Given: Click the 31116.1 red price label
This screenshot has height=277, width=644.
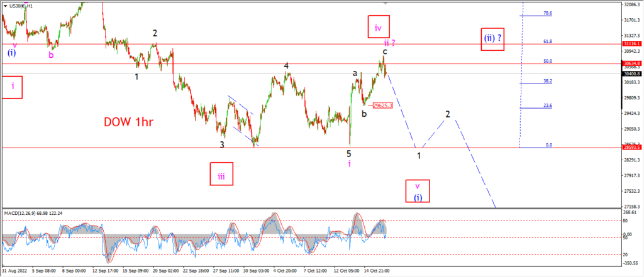Looking at the screenshot, I should click(x=631, y=43).
